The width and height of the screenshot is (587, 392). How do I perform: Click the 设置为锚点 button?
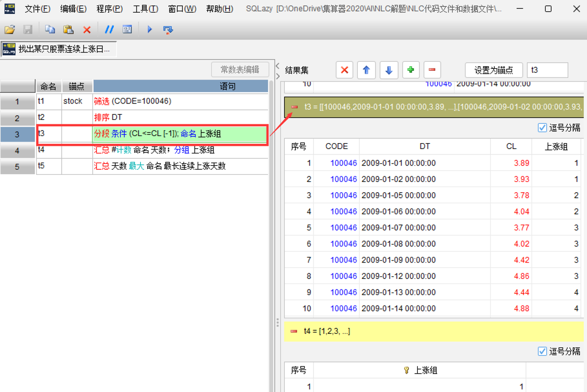pyautogui.click(x=494, y=70)
